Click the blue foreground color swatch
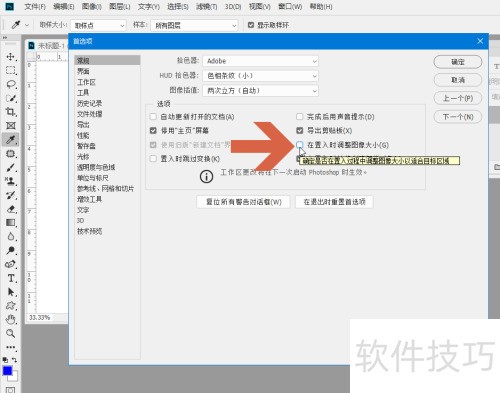500x393 pixels. [7, 370]
